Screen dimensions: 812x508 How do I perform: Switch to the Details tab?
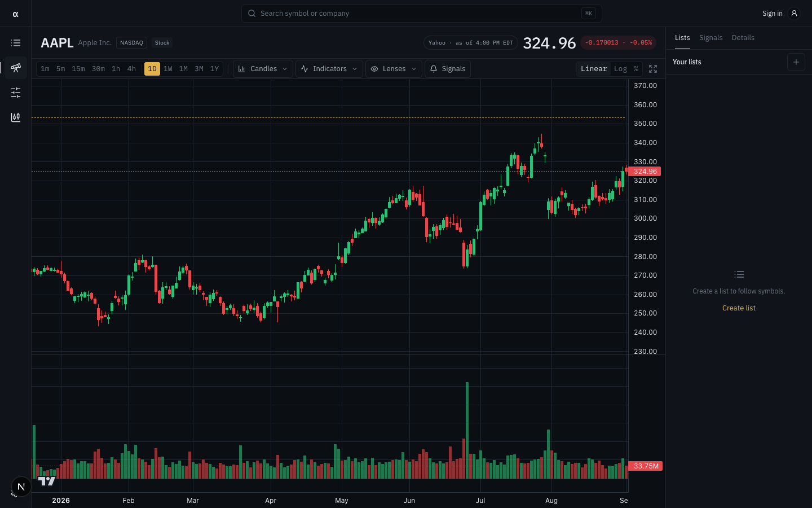coord(743,38)
